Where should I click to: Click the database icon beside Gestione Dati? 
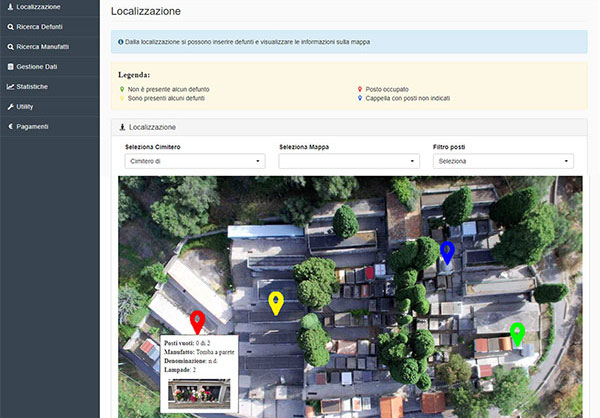point(10,67)
